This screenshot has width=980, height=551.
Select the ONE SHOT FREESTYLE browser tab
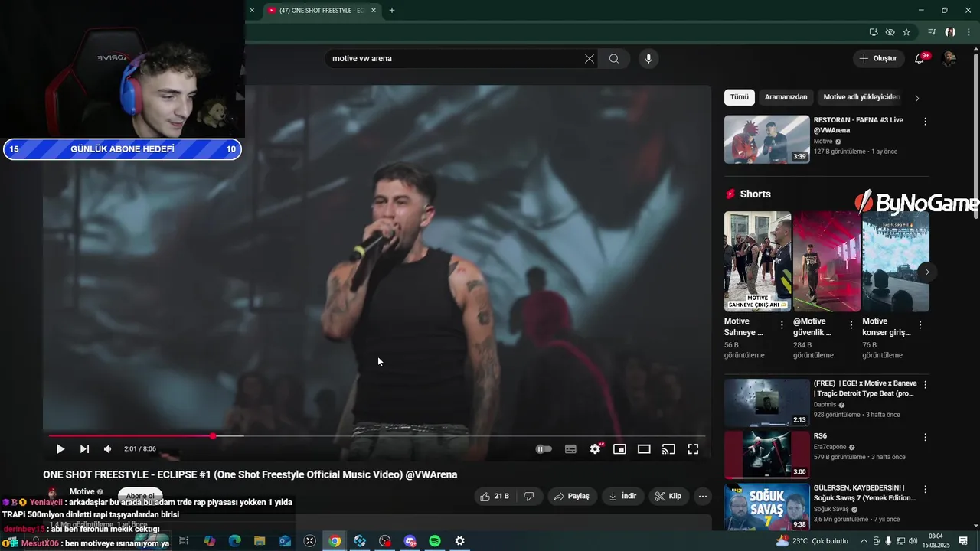pyautogui.click(x=322, y=11)
